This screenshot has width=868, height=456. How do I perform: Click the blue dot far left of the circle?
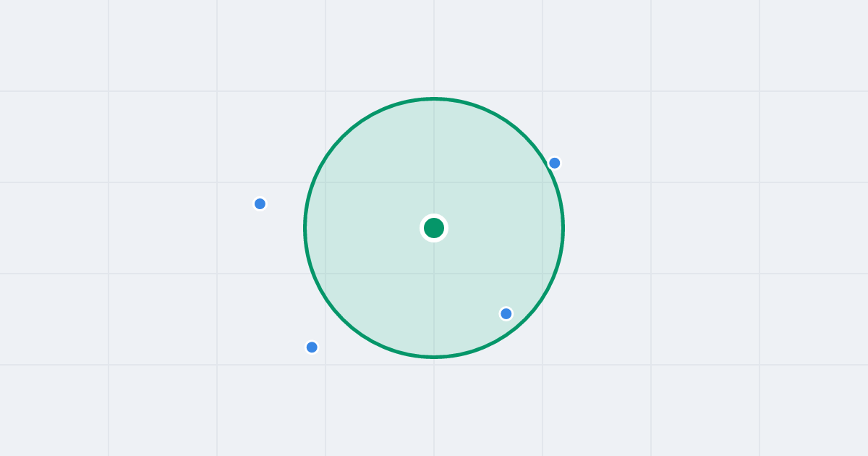(260, 203)
